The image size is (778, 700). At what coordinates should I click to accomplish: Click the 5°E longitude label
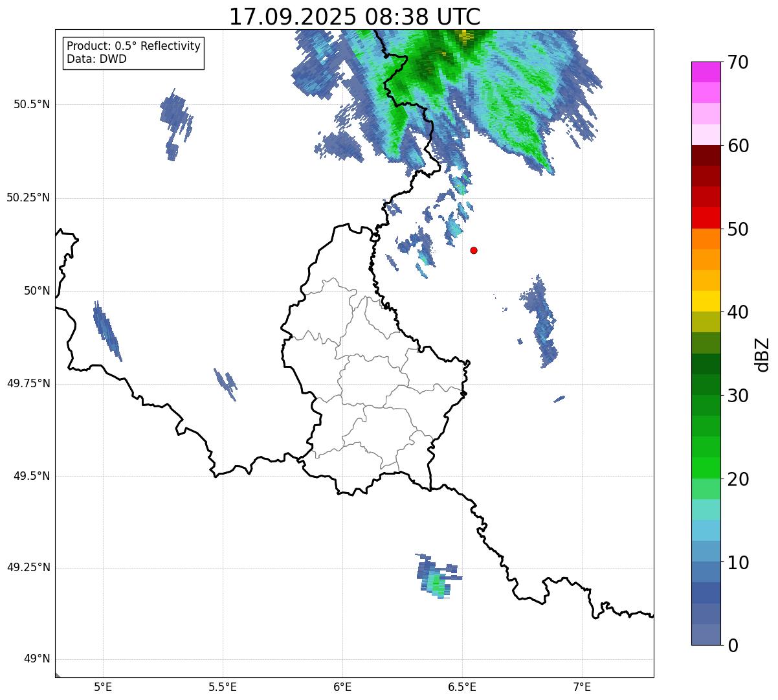(103, 686)
